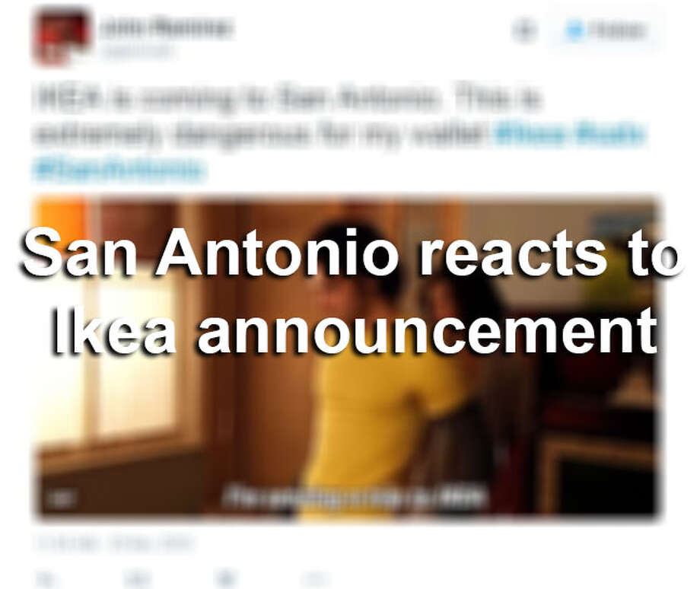Click the reply icon below the tweet

click(x=46, y=579)
